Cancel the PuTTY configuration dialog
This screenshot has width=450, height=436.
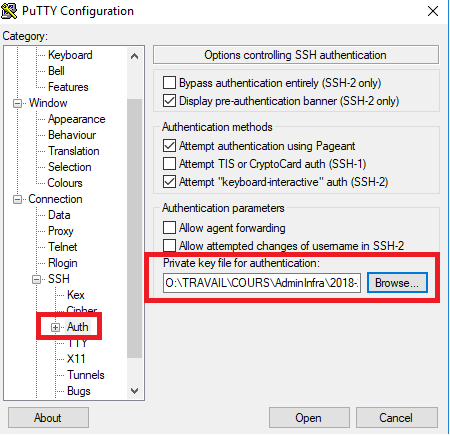pos(397,418)
